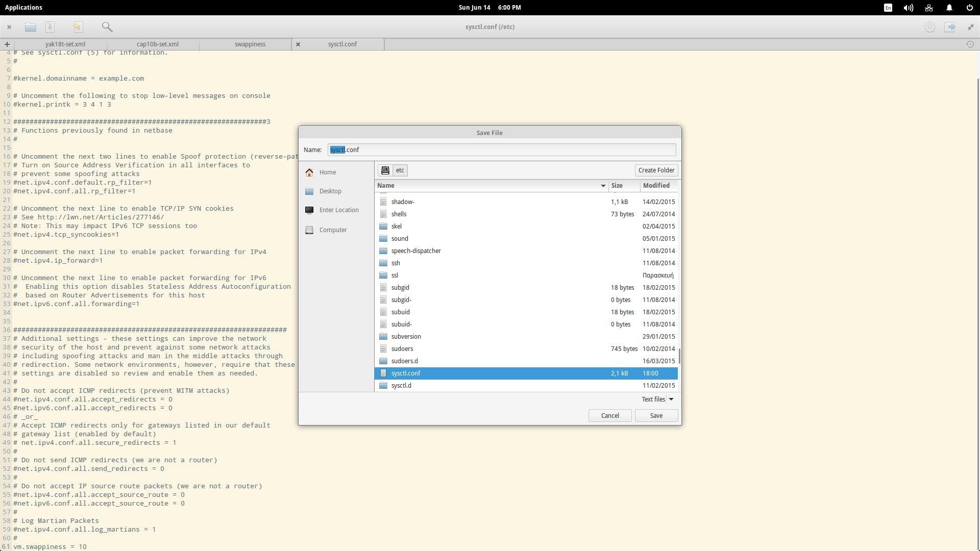
Task: Cancel the Save File dialog
Action: 609,415
